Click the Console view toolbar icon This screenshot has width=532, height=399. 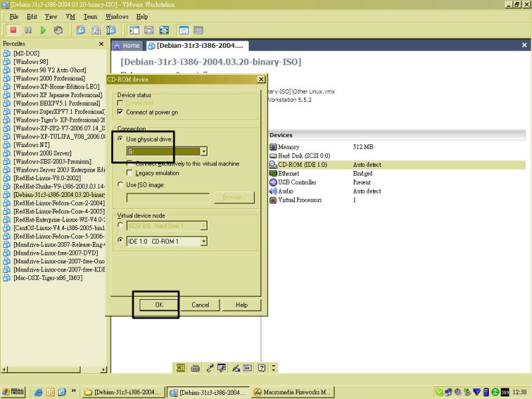point(198,30)
